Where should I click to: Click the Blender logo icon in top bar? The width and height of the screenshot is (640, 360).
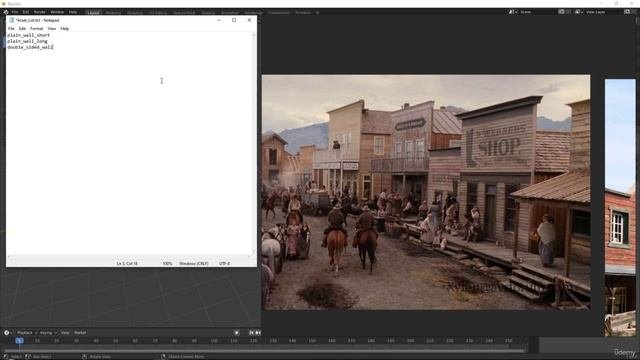[6, 12]
